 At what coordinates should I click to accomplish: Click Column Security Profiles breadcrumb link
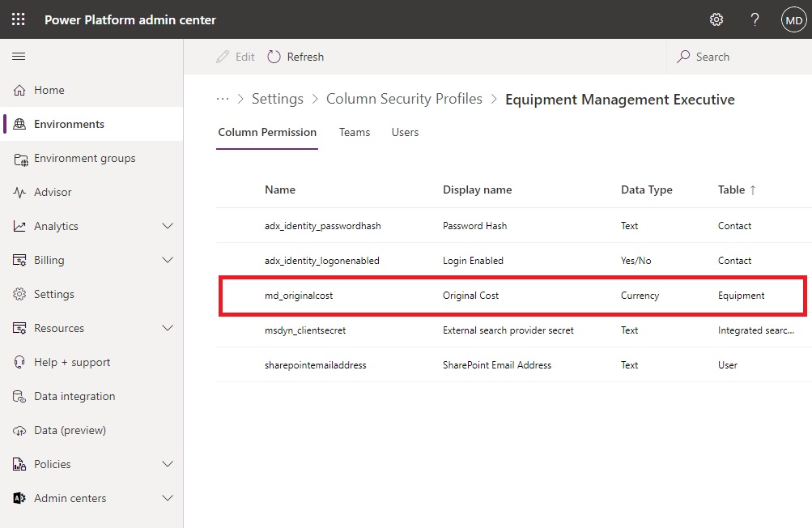[404, 99]
